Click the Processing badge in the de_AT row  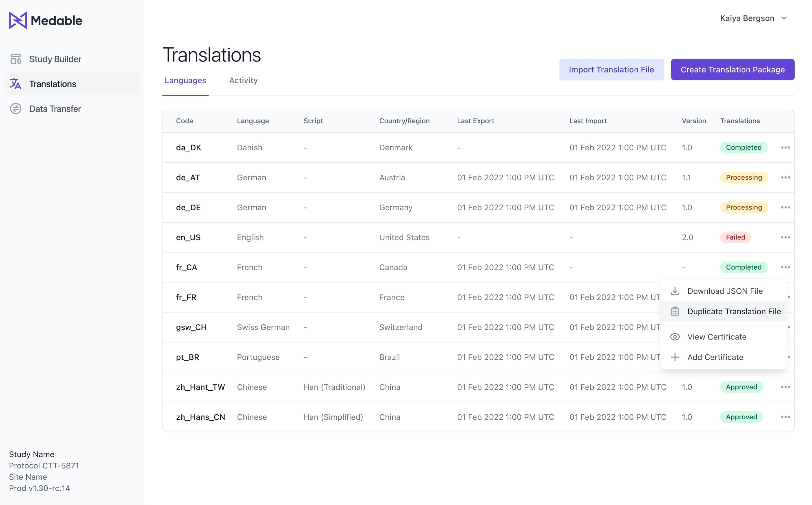coord(744,177)
